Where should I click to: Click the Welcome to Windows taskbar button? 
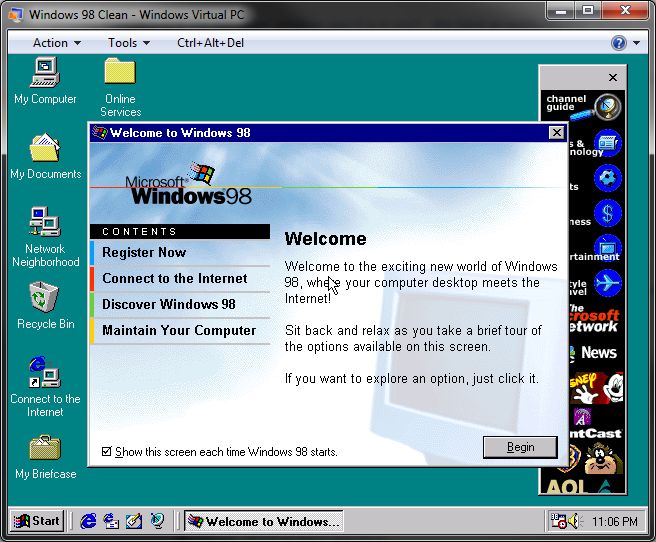tap(264, 521)
